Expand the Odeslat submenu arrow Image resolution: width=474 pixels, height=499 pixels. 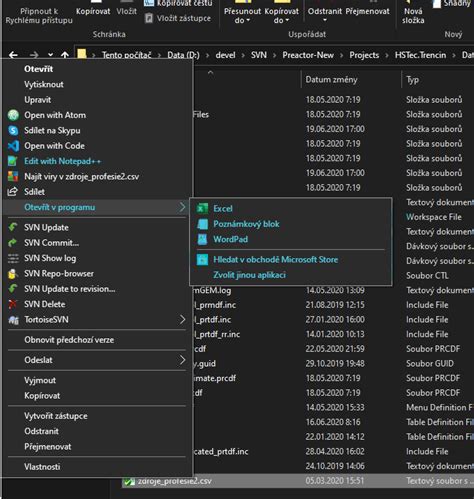coord(182,360)
